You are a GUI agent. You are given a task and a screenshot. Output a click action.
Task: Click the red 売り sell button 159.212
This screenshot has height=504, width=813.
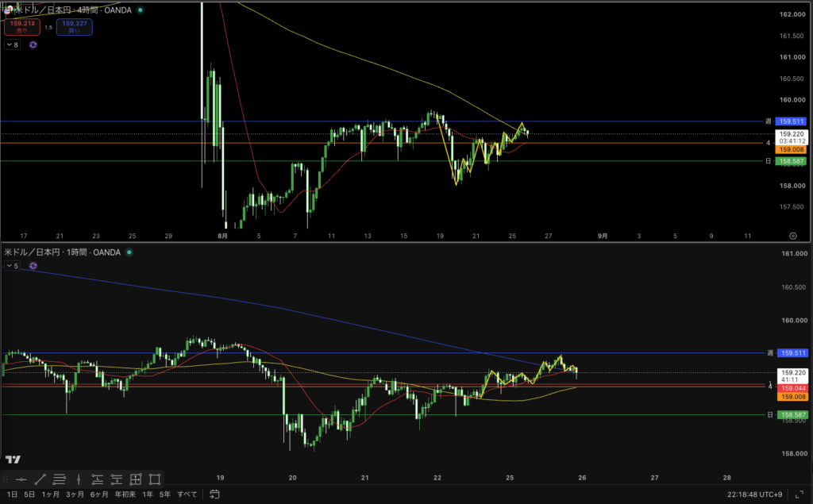point(22,27)
